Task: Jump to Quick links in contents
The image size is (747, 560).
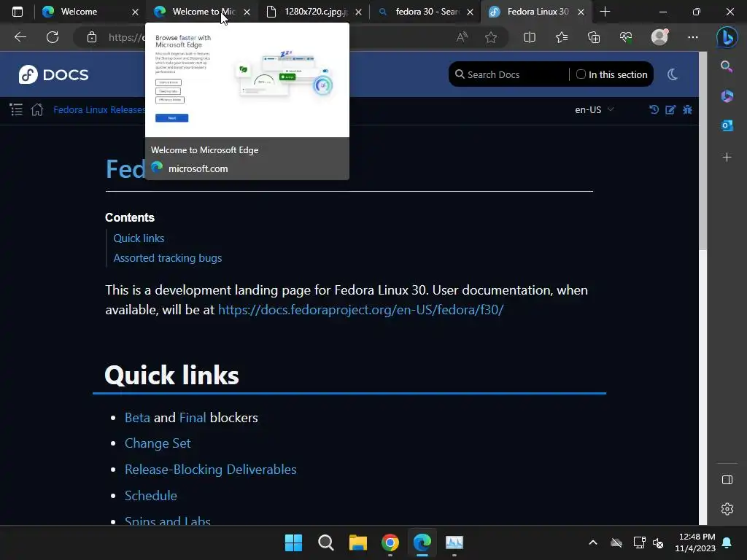Action: pos(139,238)
